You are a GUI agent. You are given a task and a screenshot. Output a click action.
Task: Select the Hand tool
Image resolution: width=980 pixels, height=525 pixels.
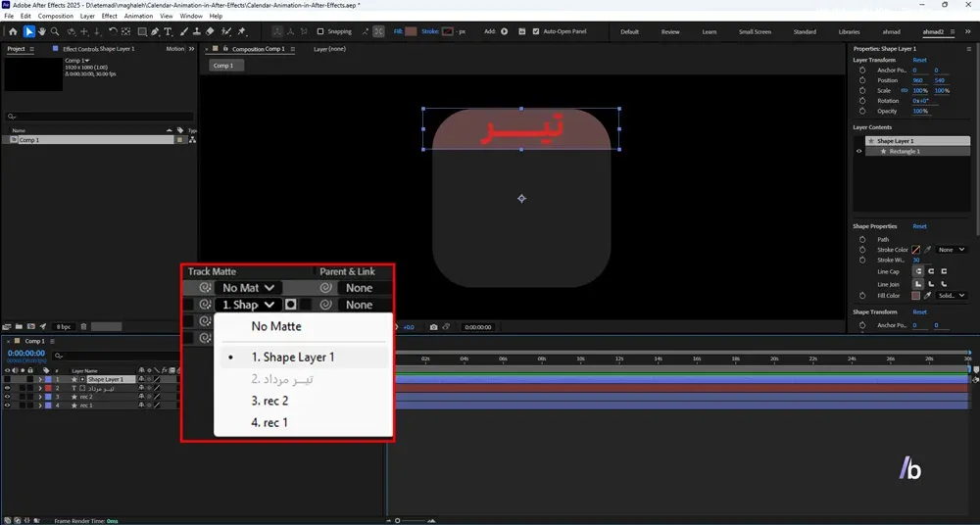pos(42,31)
